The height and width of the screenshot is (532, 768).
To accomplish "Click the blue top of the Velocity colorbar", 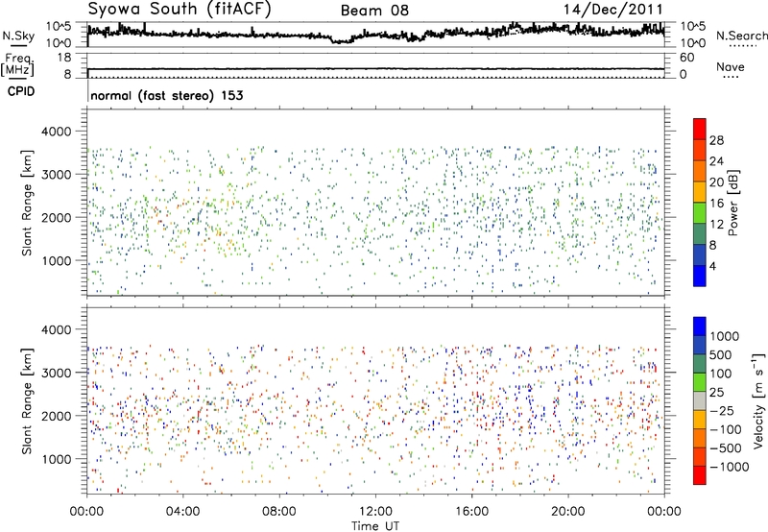I will [700, 326].
